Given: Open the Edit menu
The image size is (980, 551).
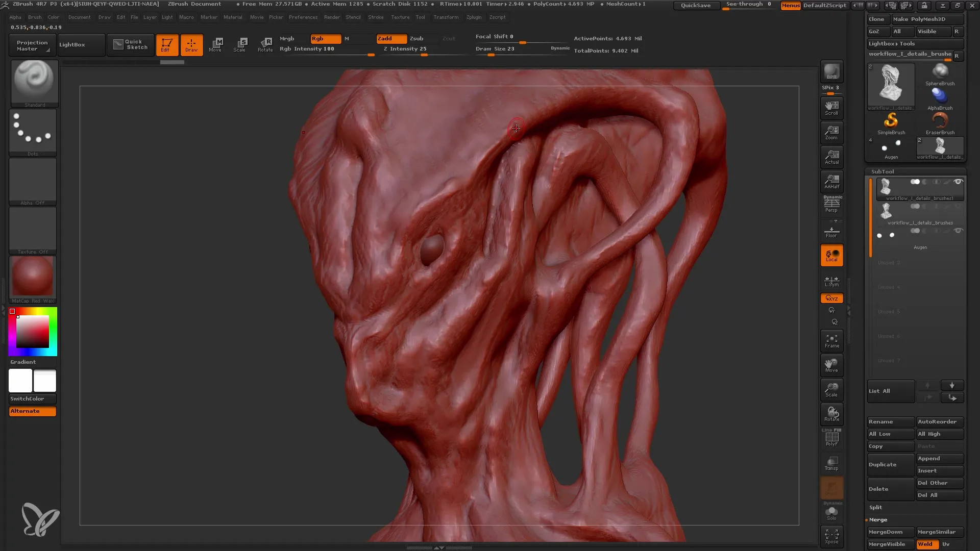Looking at the screenshot, I should pyautogui.click(x=120, y=17).
